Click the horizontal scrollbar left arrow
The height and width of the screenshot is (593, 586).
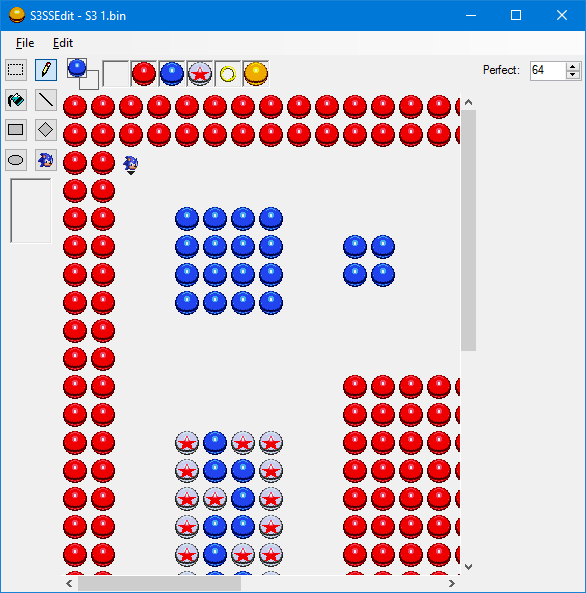[69, 584]
